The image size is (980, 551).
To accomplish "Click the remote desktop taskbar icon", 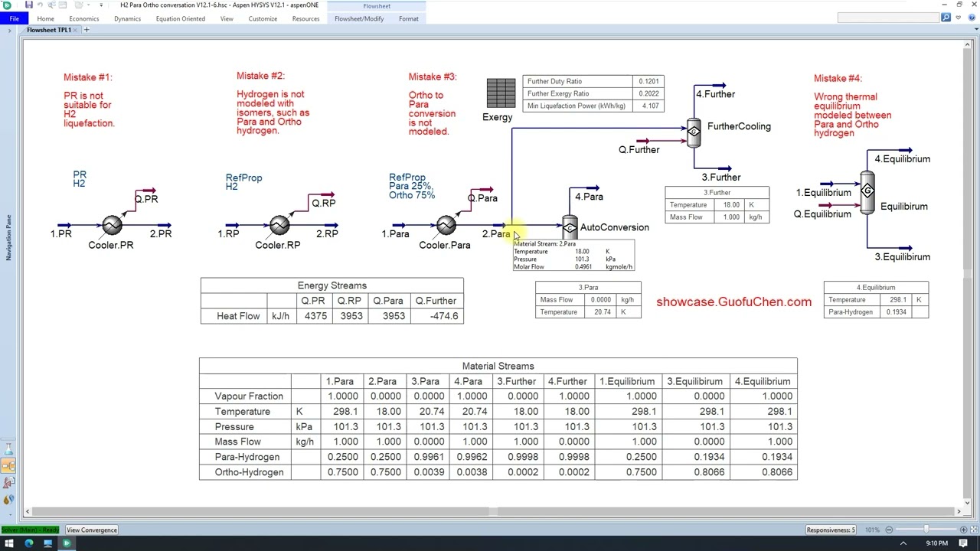I will click(47, 543).
